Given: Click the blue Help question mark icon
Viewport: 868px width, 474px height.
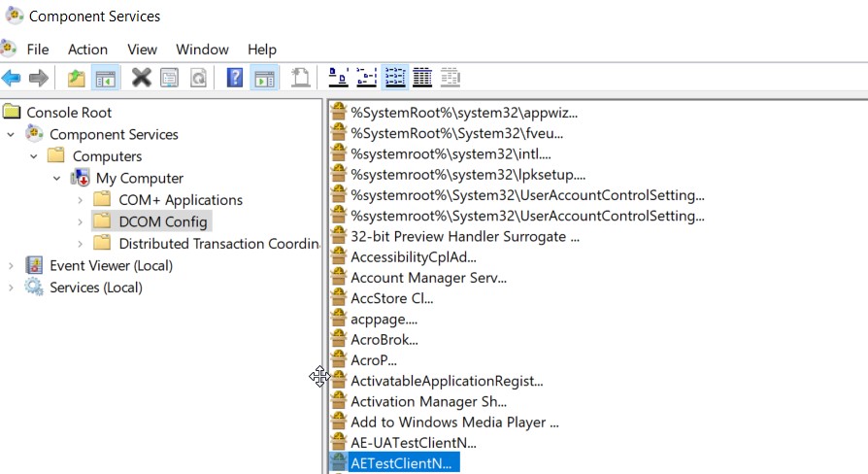Looking at the screenshot, I should (x=235, y=78).
